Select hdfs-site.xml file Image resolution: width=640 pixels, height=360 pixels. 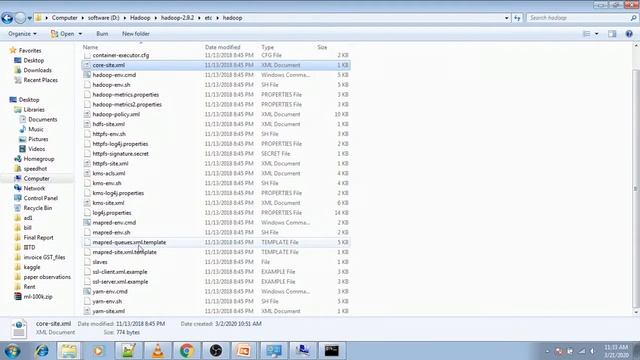[109, 124]
